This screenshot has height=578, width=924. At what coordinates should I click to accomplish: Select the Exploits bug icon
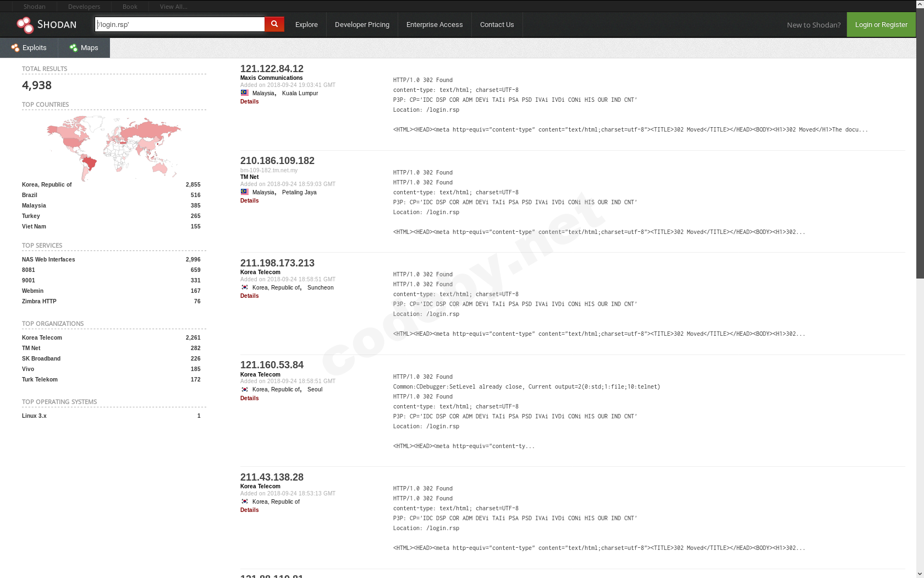(14, 48)
